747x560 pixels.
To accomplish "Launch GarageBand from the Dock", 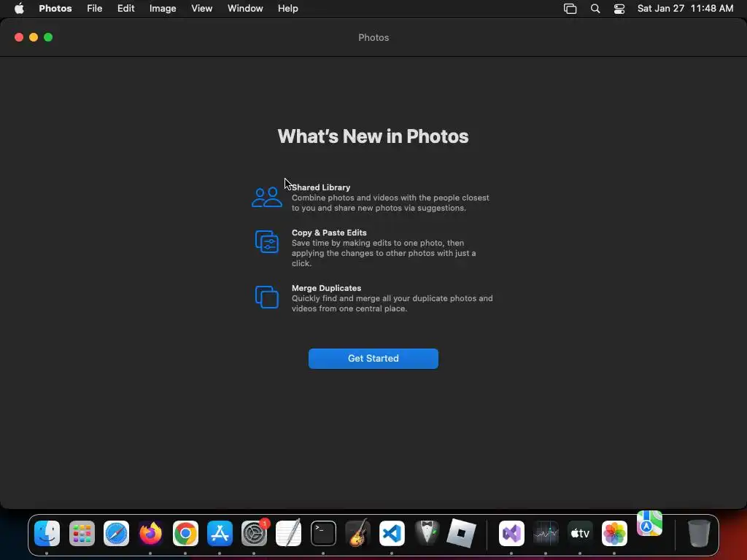I will coord(357,533).
